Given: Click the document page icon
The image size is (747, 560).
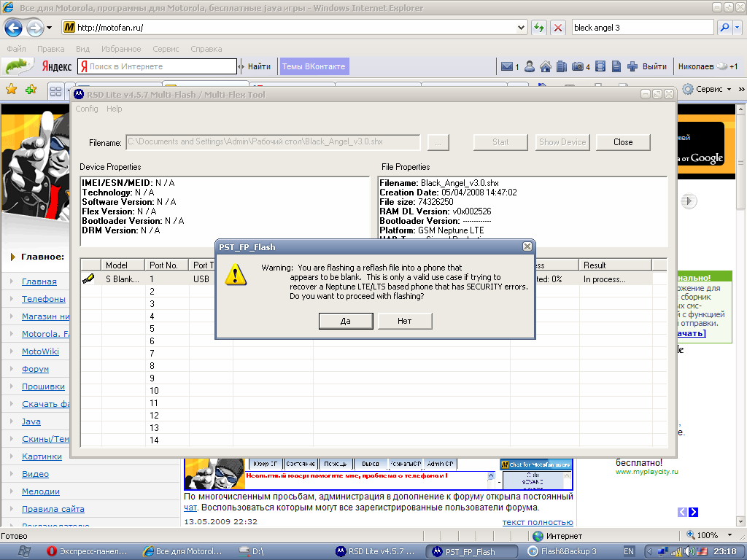Looking at the screenshot, I should (616, 66).
